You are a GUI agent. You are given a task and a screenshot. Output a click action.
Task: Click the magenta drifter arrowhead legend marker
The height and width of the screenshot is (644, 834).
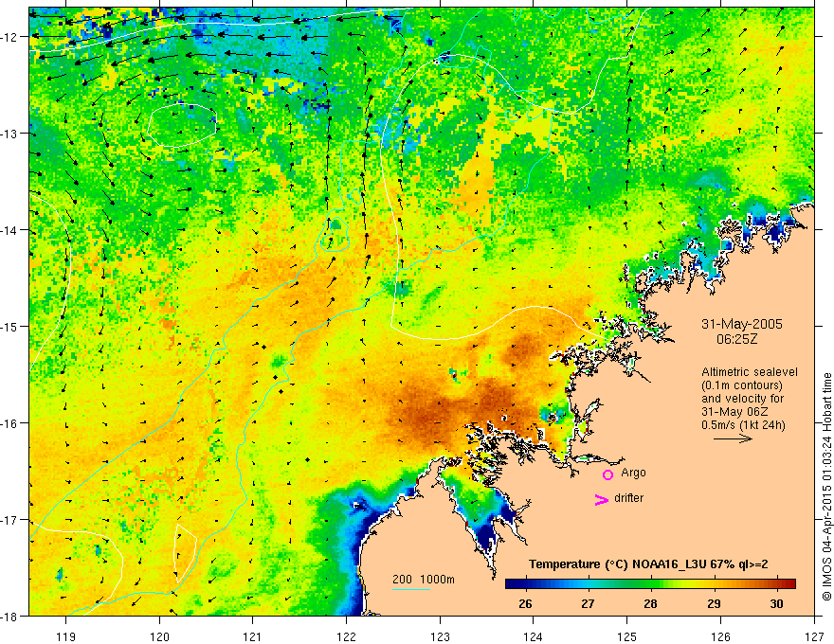[x=602, y=499]
